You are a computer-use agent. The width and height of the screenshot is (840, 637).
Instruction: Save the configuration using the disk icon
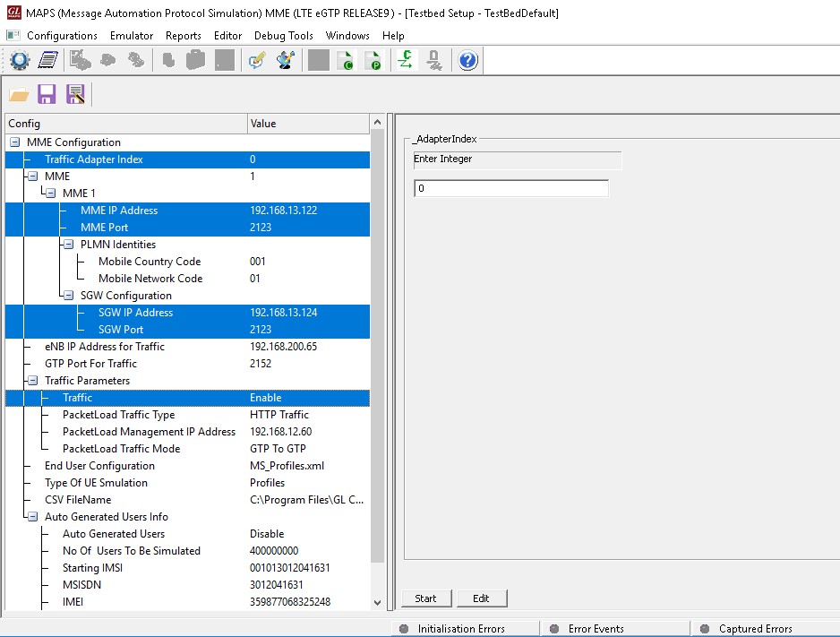coord(46,93)
